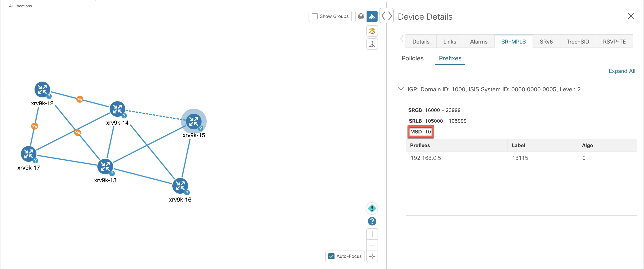Click the hierarchy layout icon below layers
The image size is (644, 269).
[372, 44]
